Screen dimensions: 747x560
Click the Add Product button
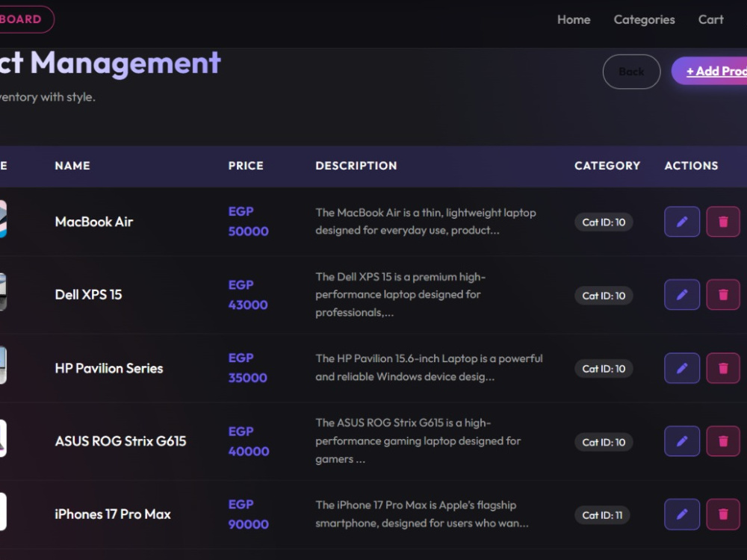pos(710,71)
